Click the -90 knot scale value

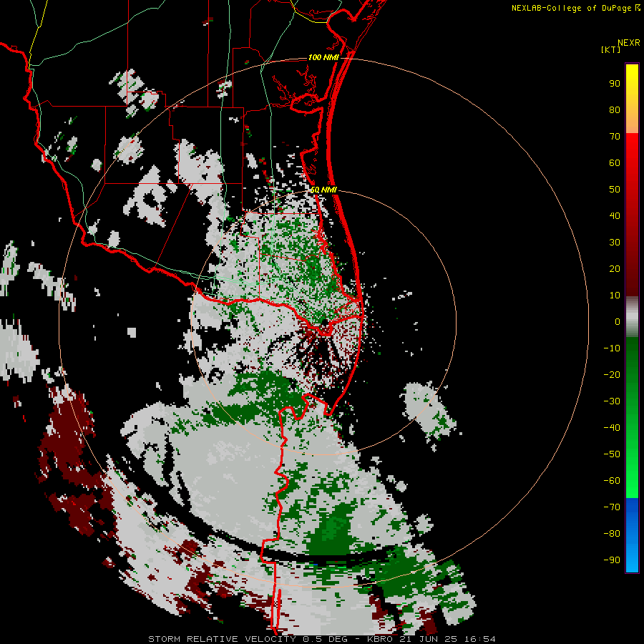pyautogui.click(x=612, y=560)
